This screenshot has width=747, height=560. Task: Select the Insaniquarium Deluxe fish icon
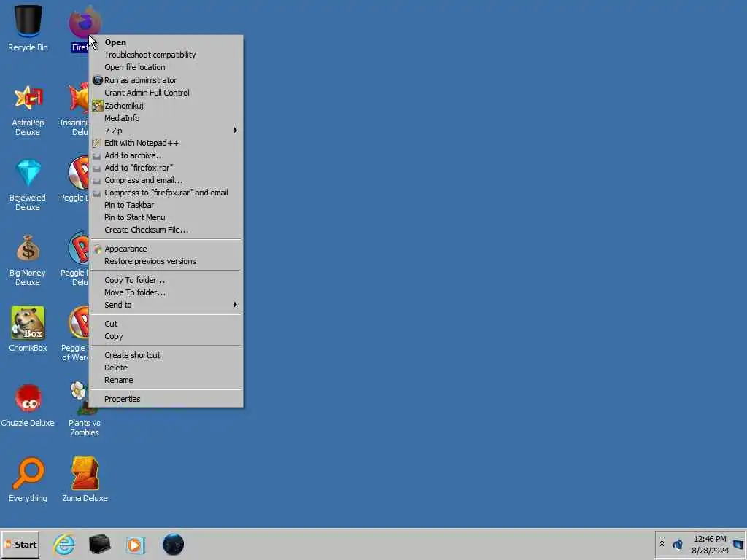click(x=79, y=98)
